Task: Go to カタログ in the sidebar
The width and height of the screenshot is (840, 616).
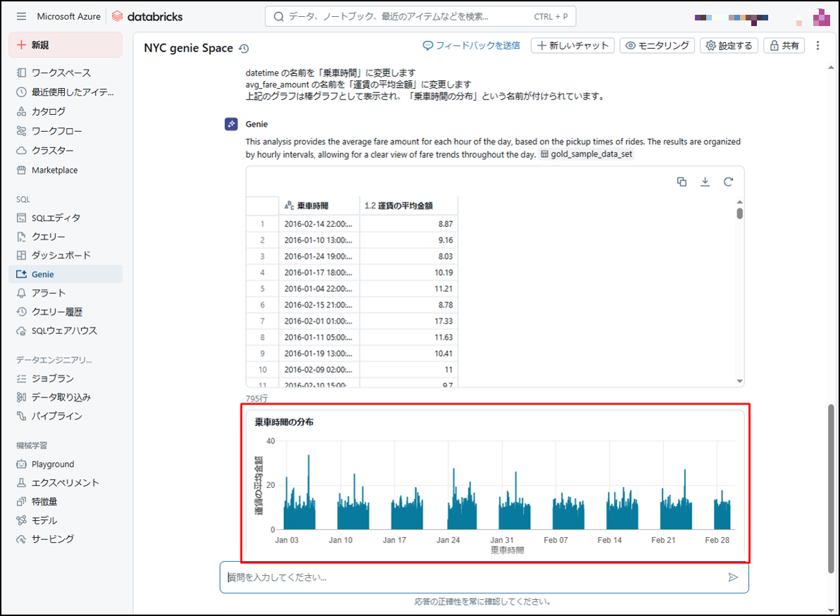Action: (x=49, y=111)
